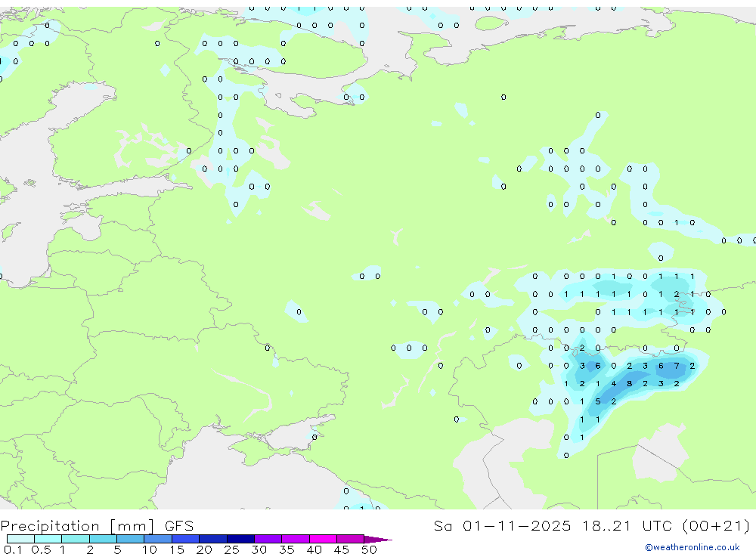Image resolution: width=756 pixels, height=554 pixels.
Task: Click the legend swatch between 25 and 30
Action: pos(240,539)
